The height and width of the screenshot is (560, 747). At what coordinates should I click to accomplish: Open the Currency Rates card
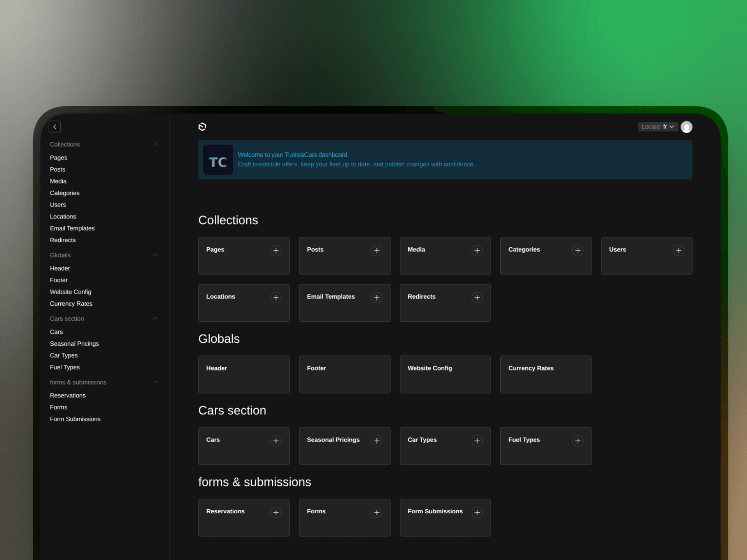pos(545,374)
